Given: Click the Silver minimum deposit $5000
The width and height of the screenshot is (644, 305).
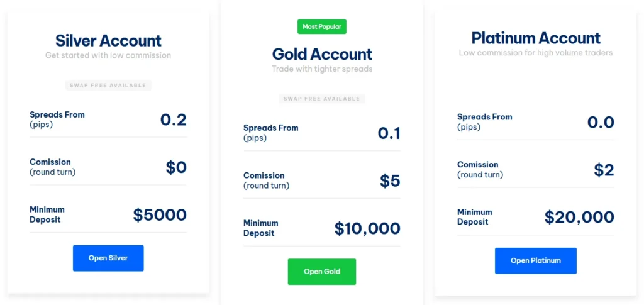Looking at the screenshot, I should point(160,215).
